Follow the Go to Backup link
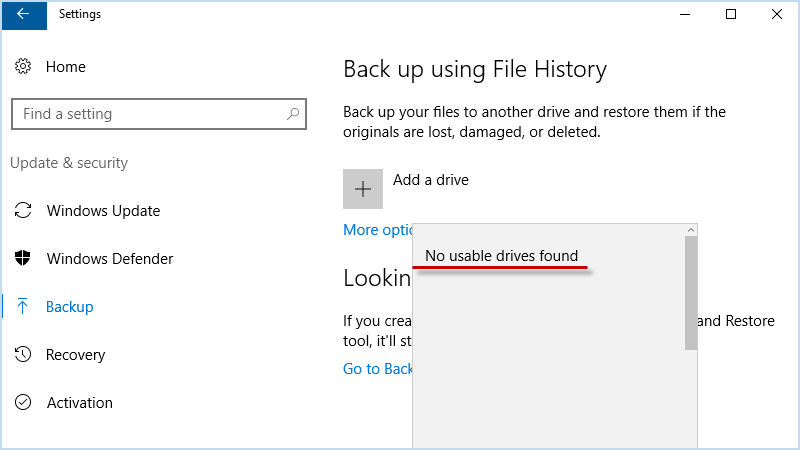Screen dimensions: 800x450 [x=378, y=369]
